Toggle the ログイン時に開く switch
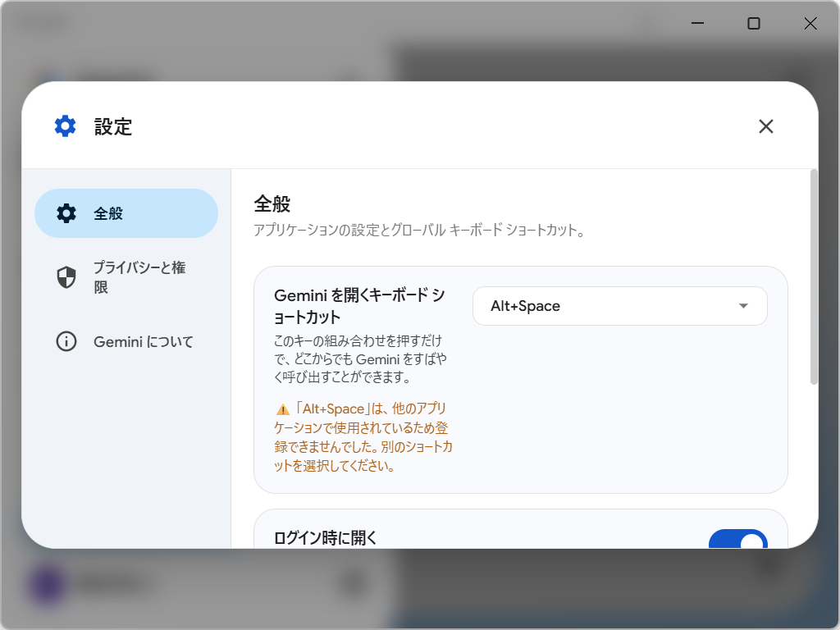The width and height of the screenshot is (840, 630). 738,539
